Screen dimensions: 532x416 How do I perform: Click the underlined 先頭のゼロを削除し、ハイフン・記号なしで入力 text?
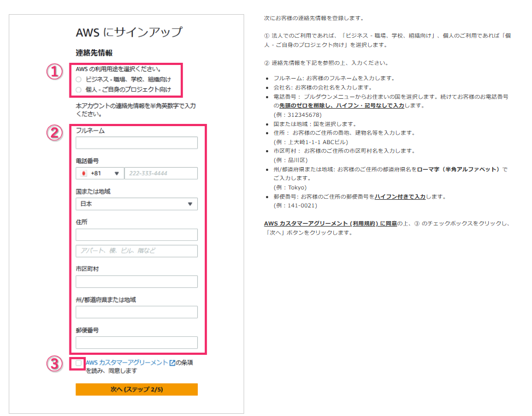342,105
